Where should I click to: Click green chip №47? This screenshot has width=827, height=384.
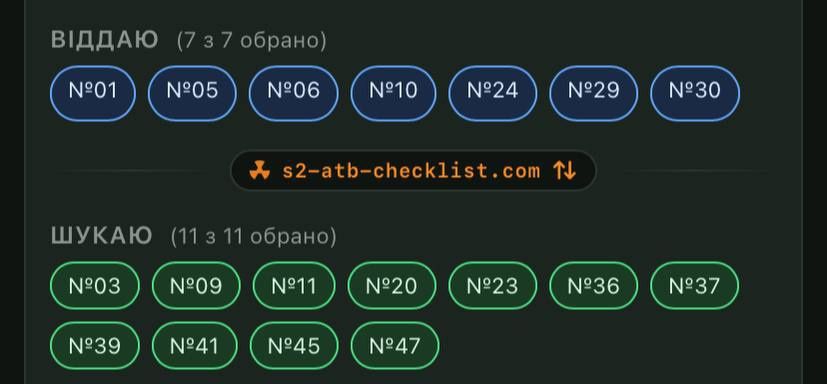[x=395, y=346]
